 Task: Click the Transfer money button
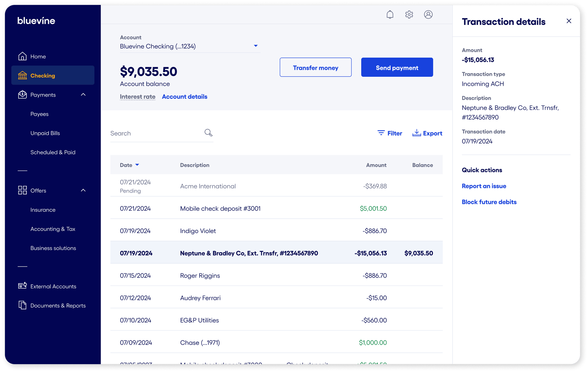315,68
